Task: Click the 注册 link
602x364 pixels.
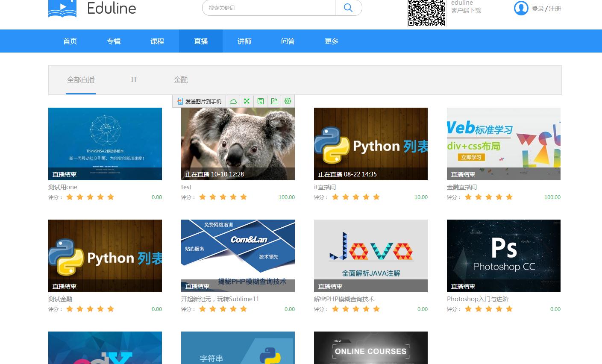Action: click(x=555, y=9)
